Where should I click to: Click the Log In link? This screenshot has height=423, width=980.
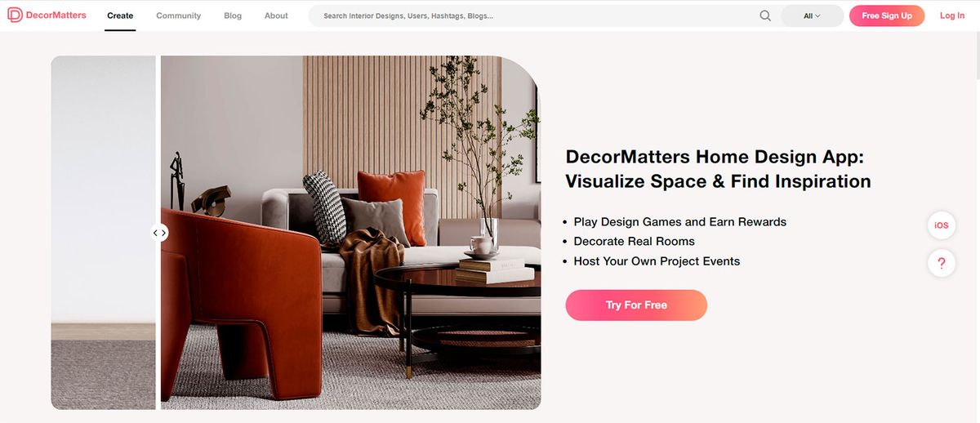click(x=952, y=16)
